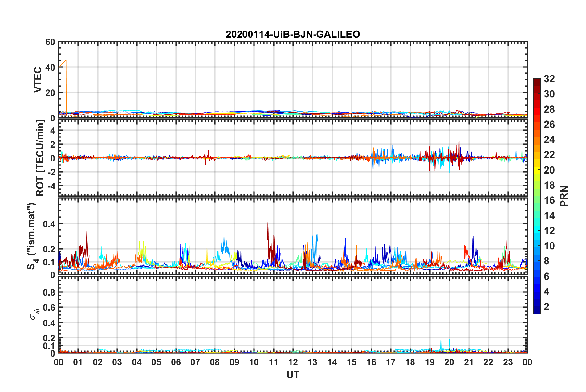Click UT hour tick label 17
Image resolution: width=586 pixels, height=392 pixels.
tap(391, 362)
